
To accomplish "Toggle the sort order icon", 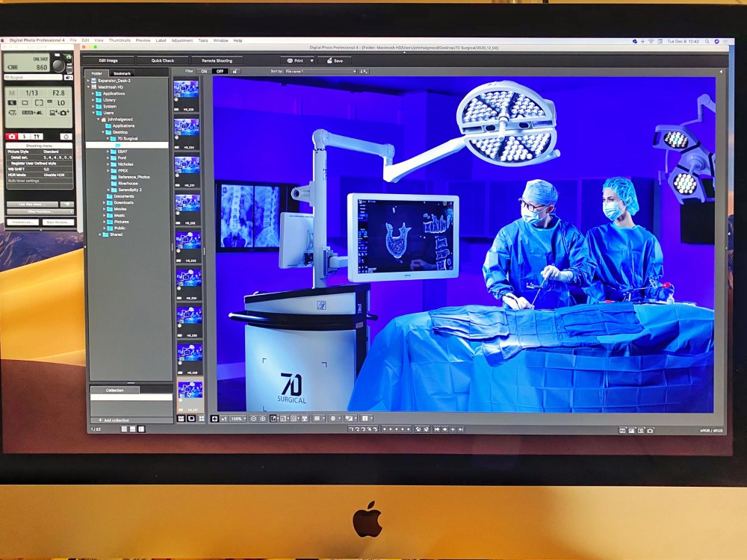I will [364, 72].
